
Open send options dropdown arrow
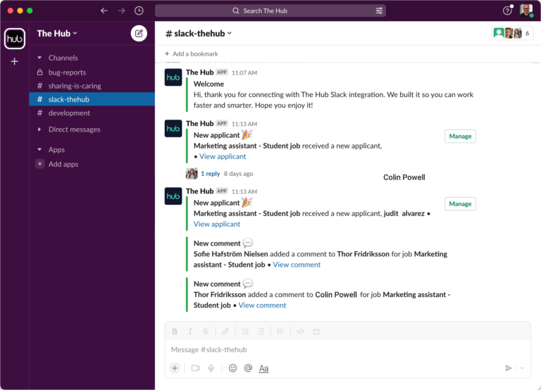point(523,368)
